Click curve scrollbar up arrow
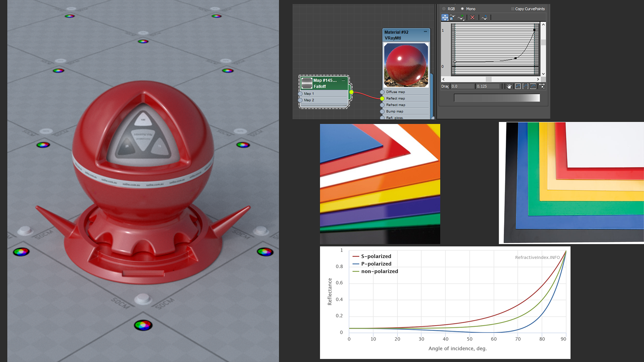644x362 pixels. tap(543, 24)
